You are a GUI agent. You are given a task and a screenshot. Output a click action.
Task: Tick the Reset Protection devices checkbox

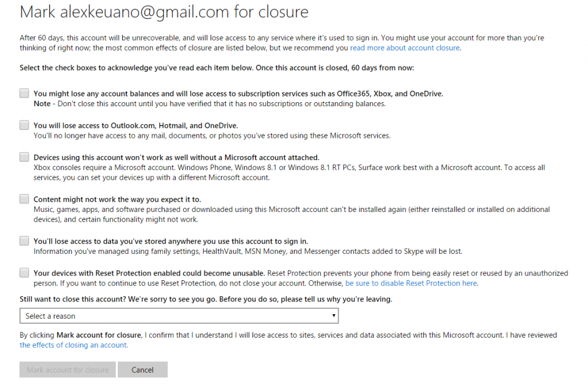24,273
